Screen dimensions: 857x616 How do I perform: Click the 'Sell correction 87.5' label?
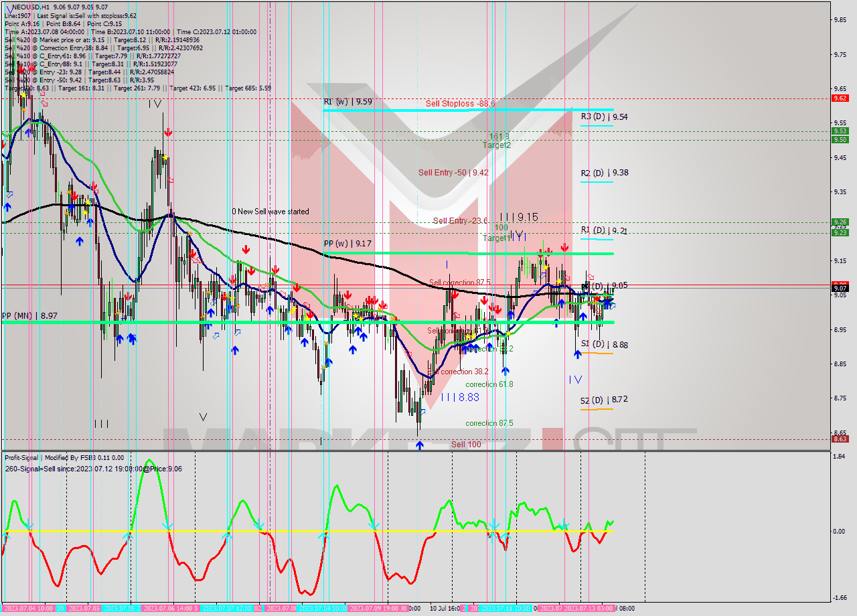(459, 283)
